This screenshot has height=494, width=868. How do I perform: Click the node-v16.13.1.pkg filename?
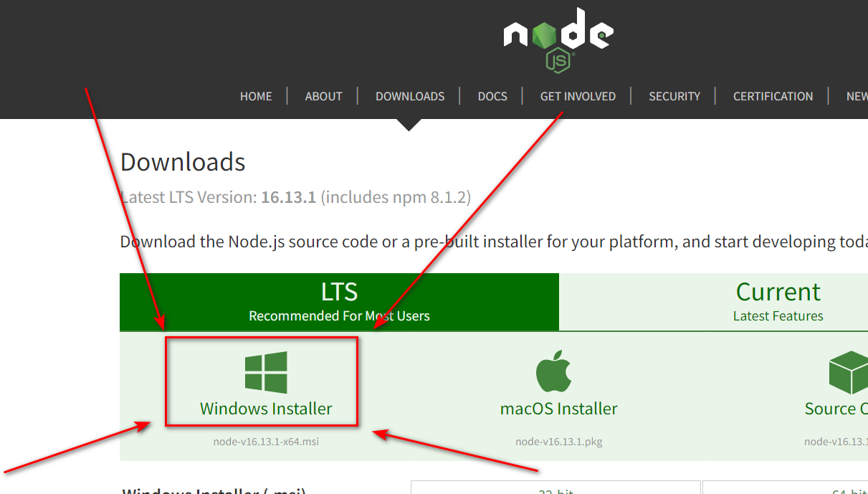click(558, 442)
